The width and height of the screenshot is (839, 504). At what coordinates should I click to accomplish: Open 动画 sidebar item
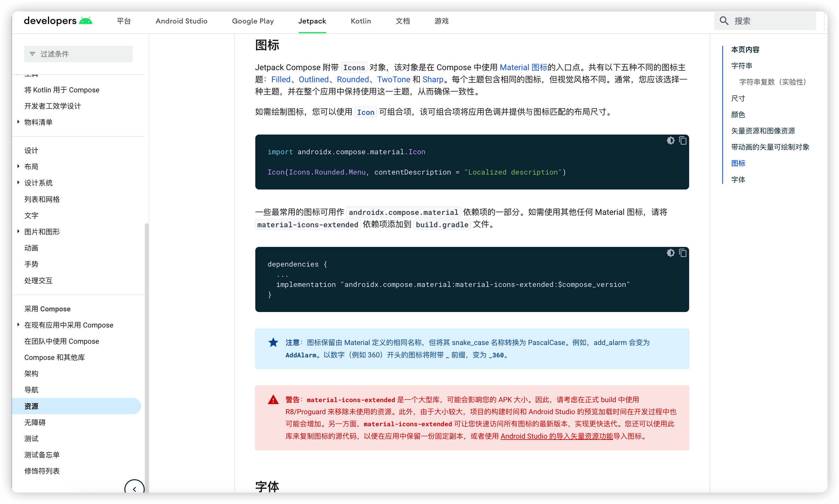pos(31,248)
